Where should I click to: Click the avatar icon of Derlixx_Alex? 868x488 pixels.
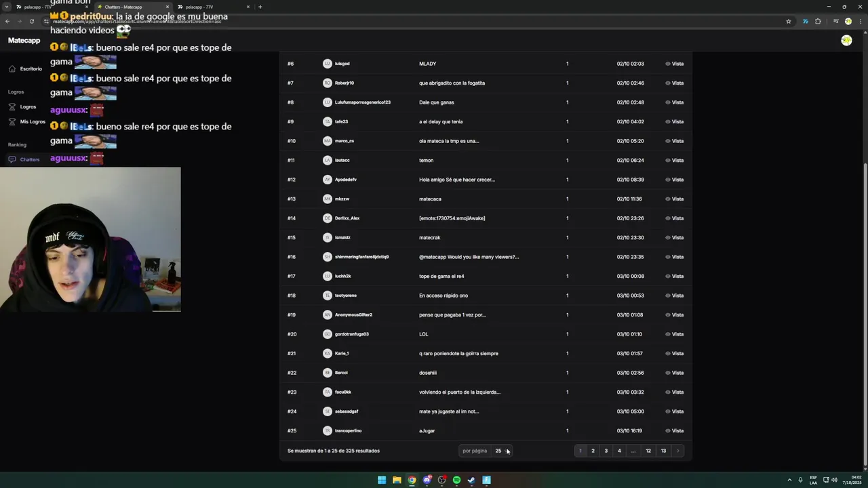click(x=328, y=218)
